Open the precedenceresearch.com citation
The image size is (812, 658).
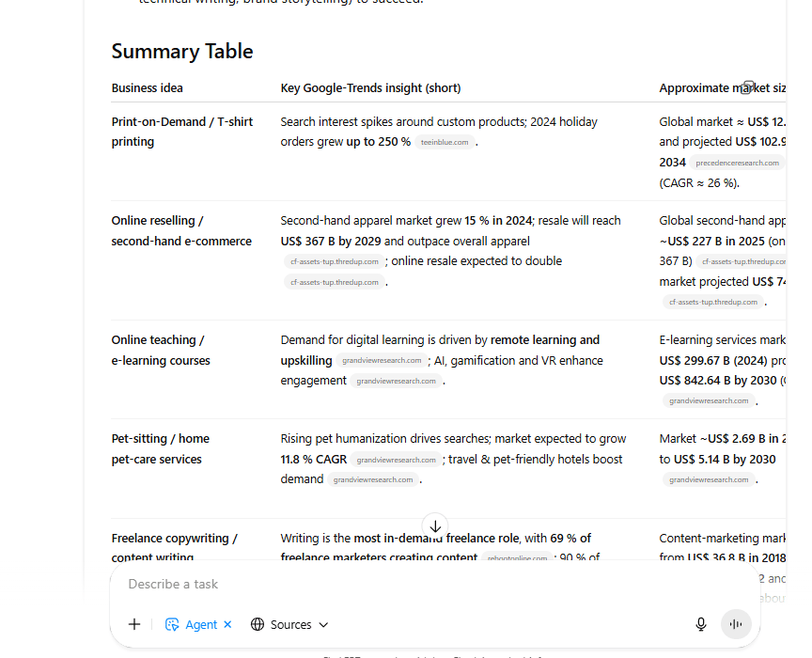click(x=737, y=163)
